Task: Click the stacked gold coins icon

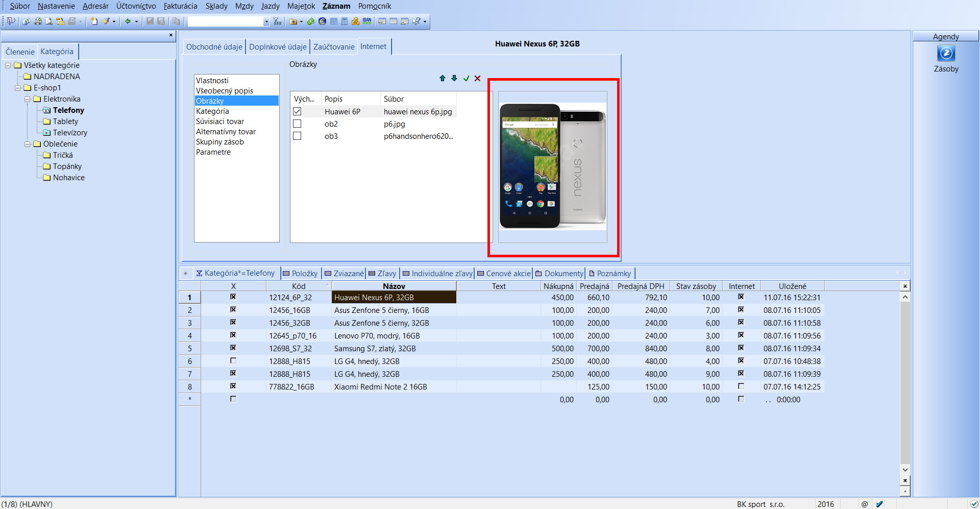Action: [356, 21]
